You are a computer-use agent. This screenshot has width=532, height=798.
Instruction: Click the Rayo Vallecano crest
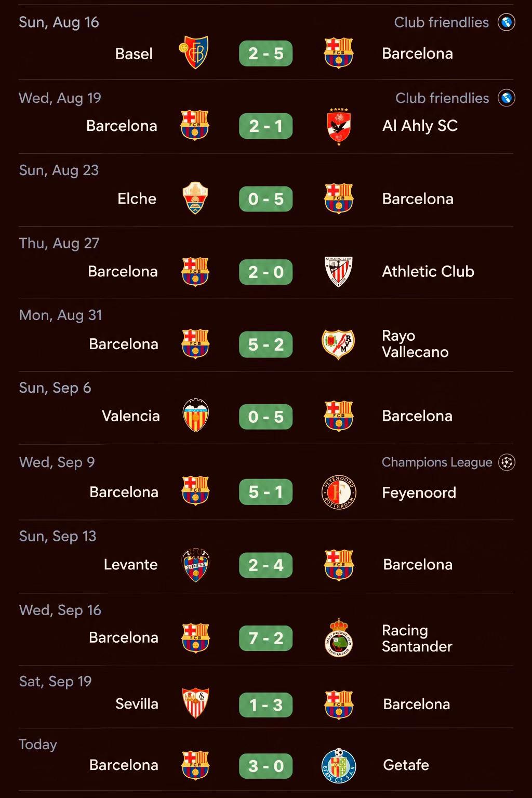point(338,344)
